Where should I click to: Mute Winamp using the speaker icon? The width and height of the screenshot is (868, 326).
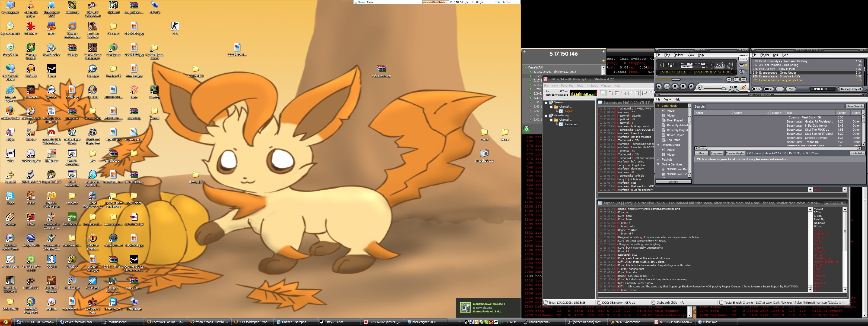coord(700,88)
